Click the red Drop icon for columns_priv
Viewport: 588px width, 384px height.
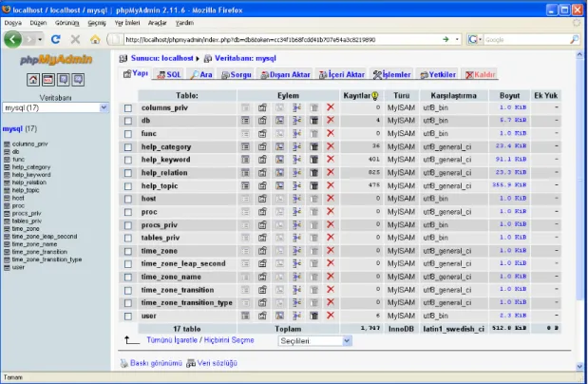331,107
